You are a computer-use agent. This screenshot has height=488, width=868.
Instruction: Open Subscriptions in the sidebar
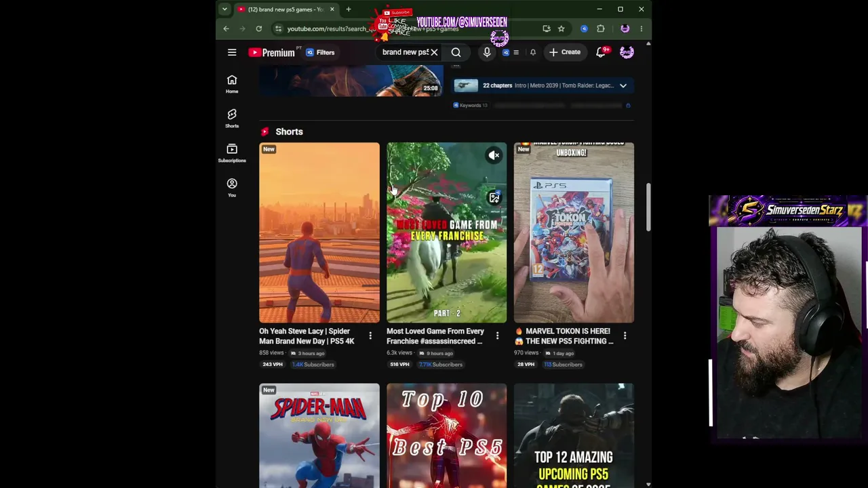[x=232, y=152]
